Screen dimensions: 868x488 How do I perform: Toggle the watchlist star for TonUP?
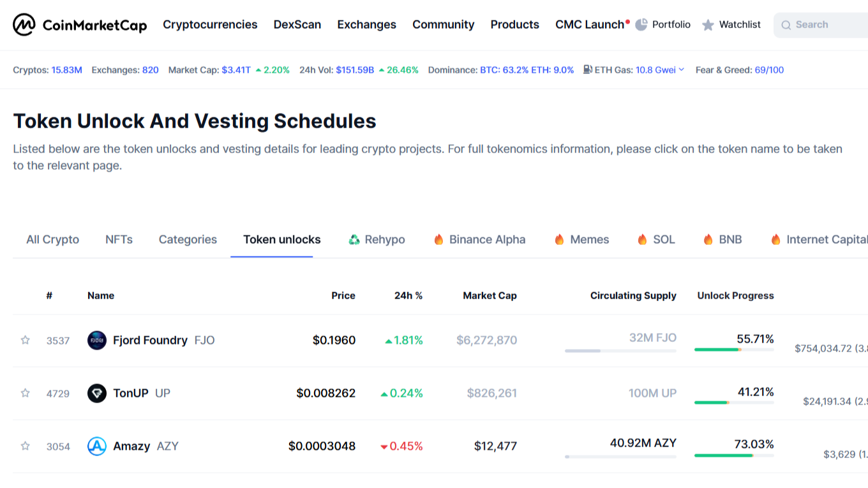pos(26,393)
